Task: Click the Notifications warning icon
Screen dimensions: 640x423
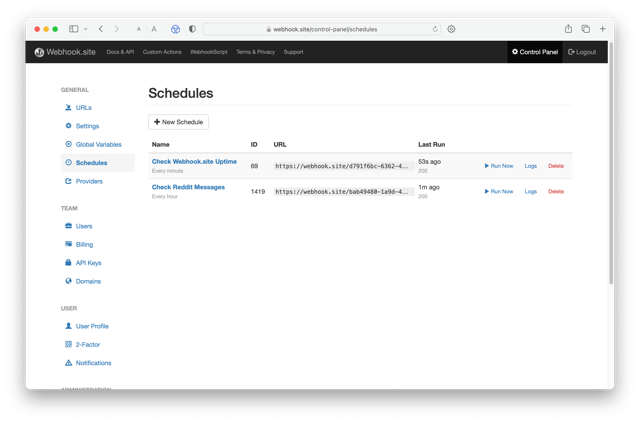Action: [x=68, y=363]
